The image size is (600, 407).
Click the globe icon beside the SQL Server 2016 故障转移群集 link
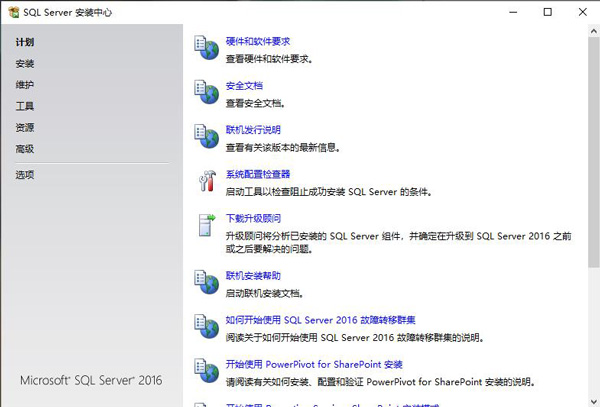[206, 326]
